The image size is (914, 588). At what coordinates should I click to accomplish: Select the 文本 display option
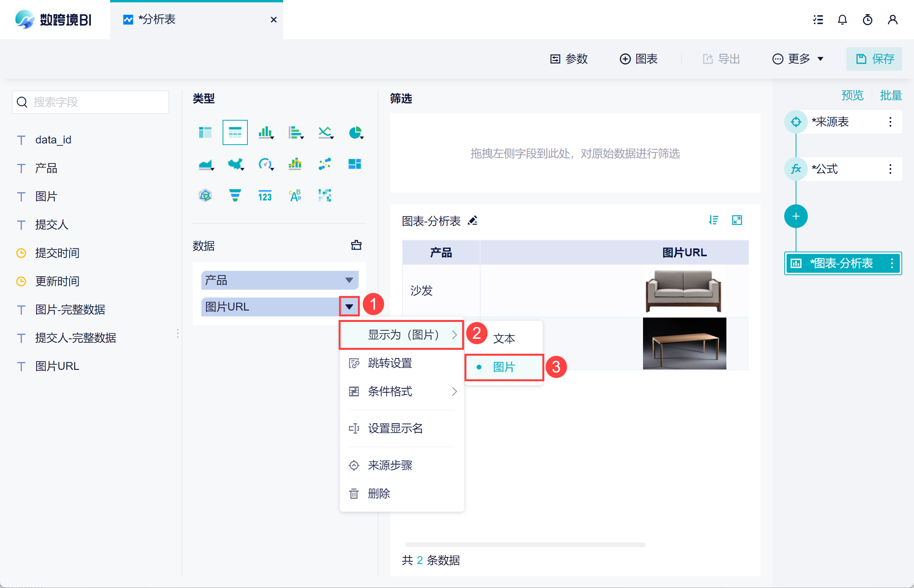pos(504,338)
